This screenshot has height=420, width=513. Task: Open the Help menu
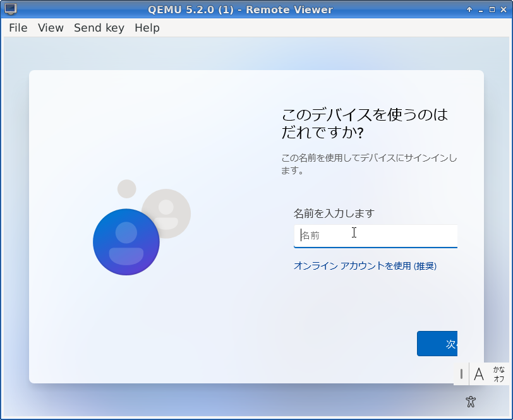pos(147,28)
